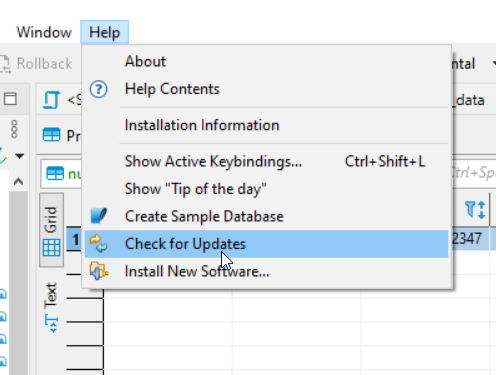496x375 pixels.
Task: Switch to the Grid view tab
Action: pos(51,230)
